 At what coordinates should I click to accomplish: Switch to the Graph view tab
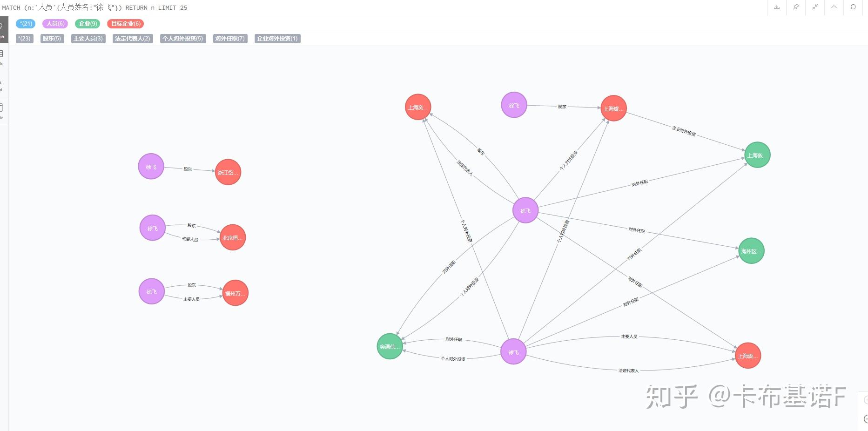pyautogui.click(x=2, y=30)
